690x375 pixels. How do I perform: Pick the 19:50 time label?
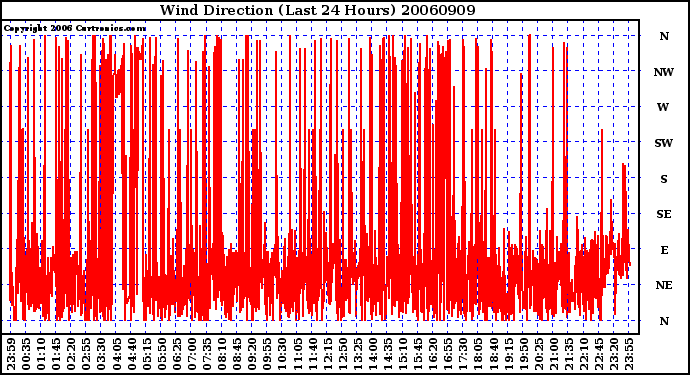[x=524, y=354]
